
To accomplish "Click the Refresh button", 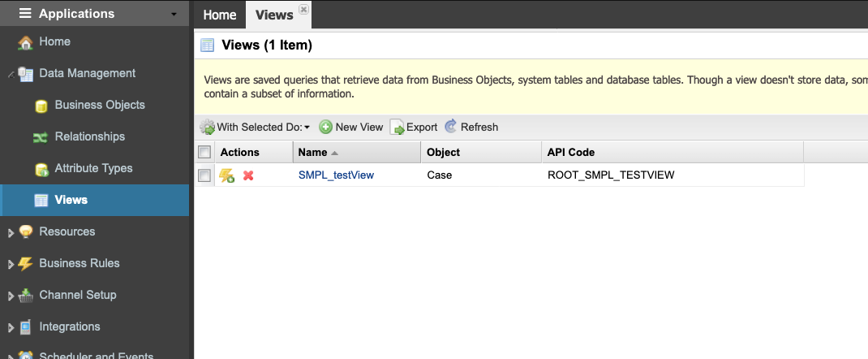I will pos(471,127).
